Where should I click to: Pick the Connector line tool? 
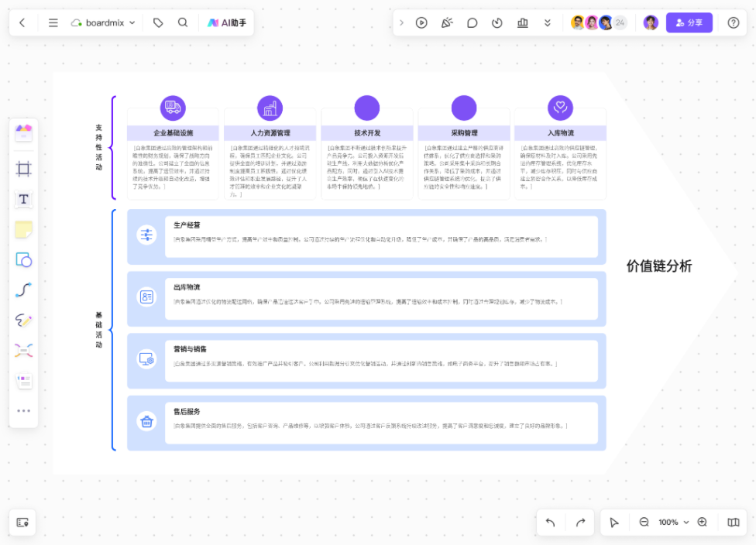(23, 290)
